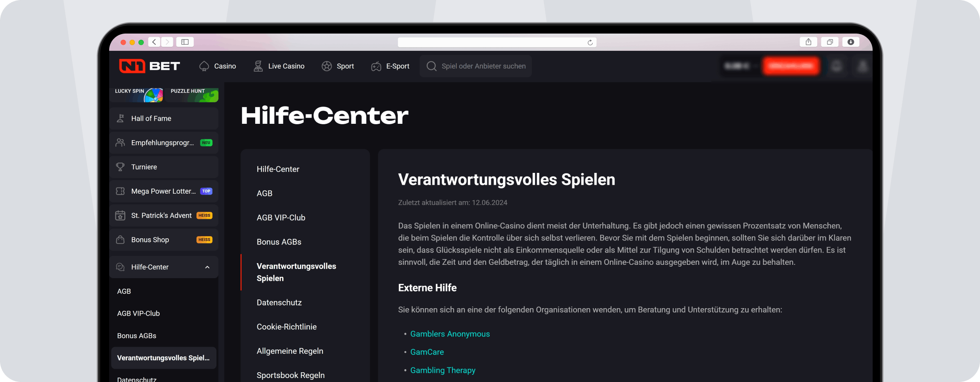Select Bonus AGBs in sidebar submenu
This screenshot has height=382, width=980.
[x=137, y=336]
